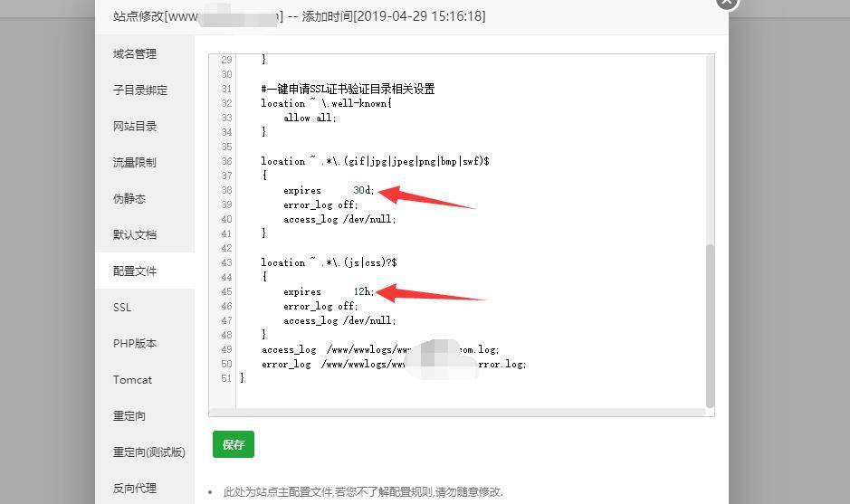Click line number 43 in the gutter
Viewport: 850px width, 504px height.
(x=226, y=262)
